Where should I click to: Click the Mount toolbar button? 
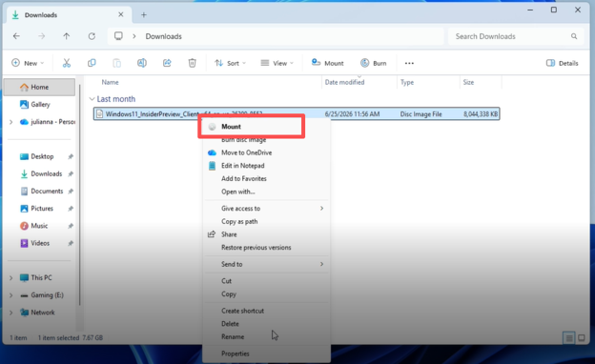(327, 63)
